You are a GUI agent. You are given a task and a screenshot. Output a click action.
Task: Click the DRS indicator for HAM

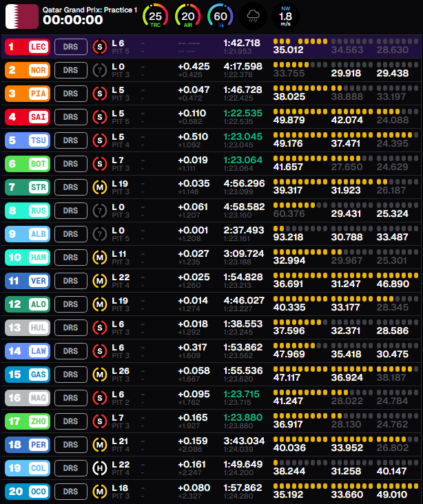click(x=71, y=258)
